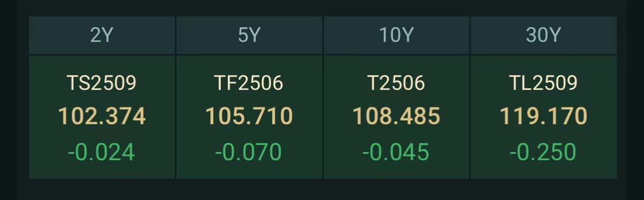Click the -0.024 change figure
Image resolution: width=644 pixels, height=200 pixels.
coord(101,152)
